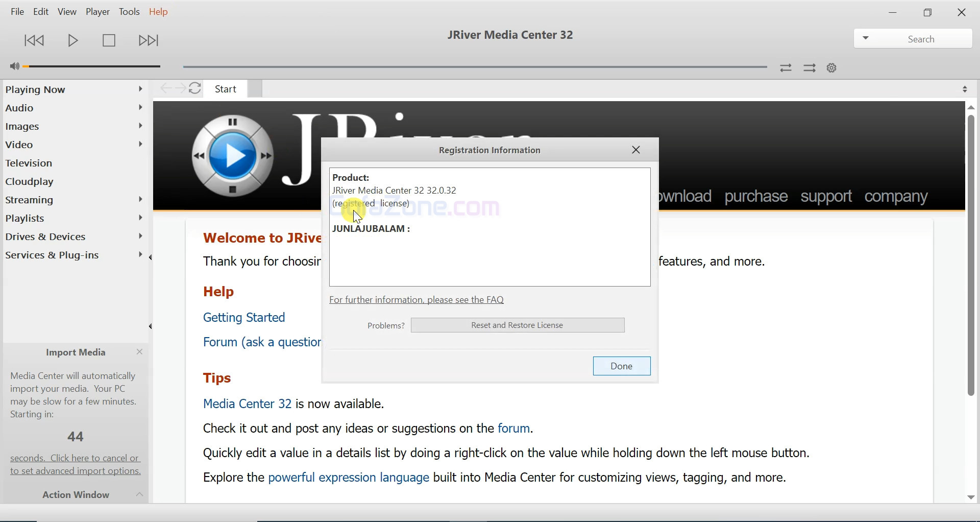Screen dimensions: 980x522
Task: Open the Tools menu
Action: [130, 12]
